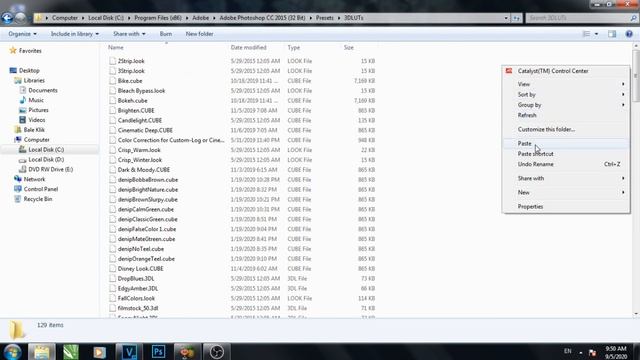The image size is (640, 360).
Task: Open Catalyst Control Center menu entry
Action: 566,71
